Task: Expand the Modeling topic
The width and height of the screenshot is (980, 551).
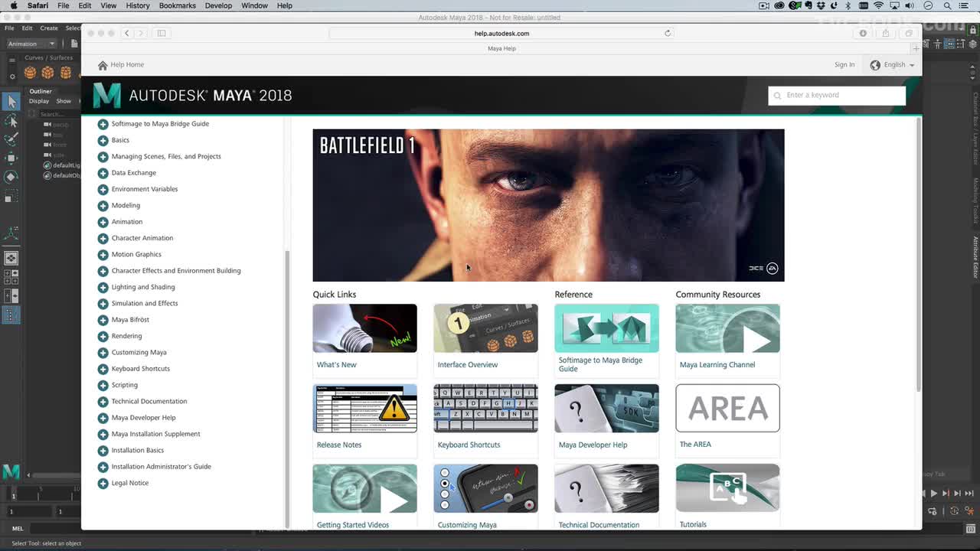Action: [x=103, y=205]
